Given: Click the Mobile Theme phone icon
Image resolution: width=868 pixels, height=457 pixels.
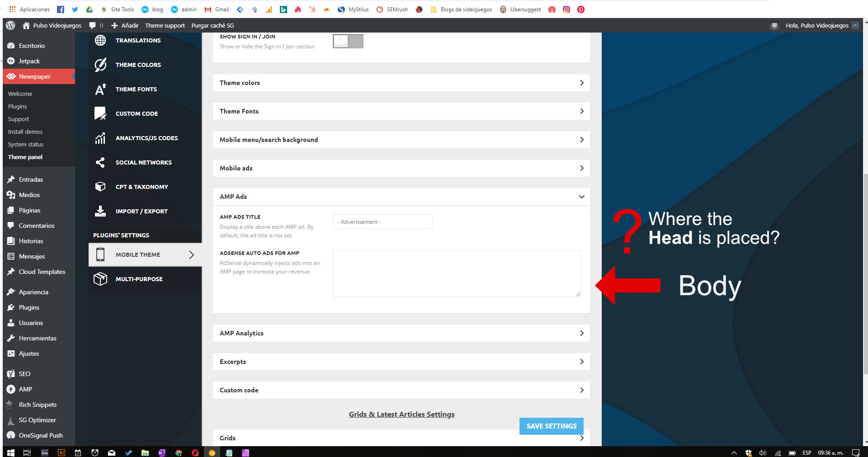Looking at the screenshot, I should coord(100,254).
